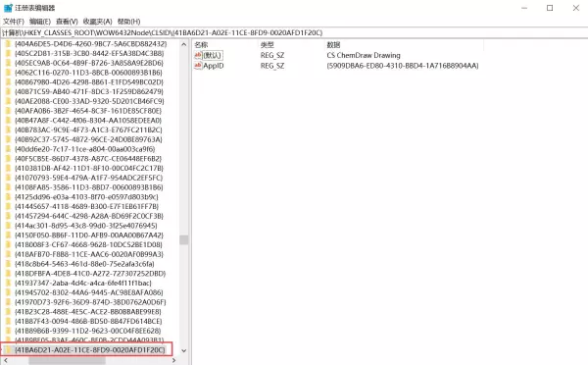Click the tree scroll-up arrow

[x=184, y=44]
